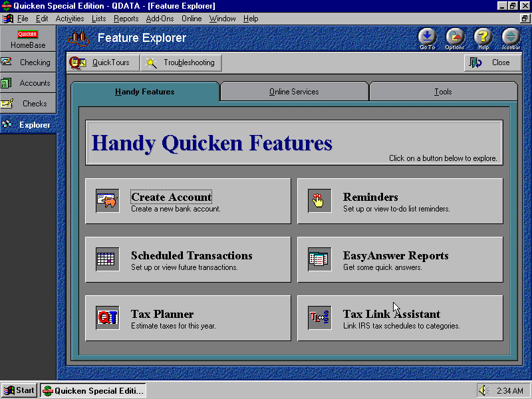Switch to the Tools tab
Viewport: 532px width, 399px height.
pos(443,92)
